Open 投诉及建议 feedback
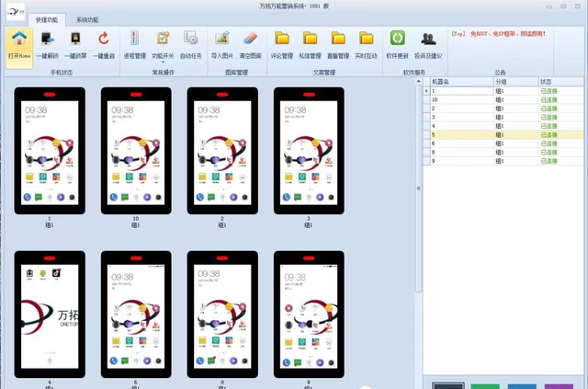Viewport: 588px width, 389px height. [428, 42]
